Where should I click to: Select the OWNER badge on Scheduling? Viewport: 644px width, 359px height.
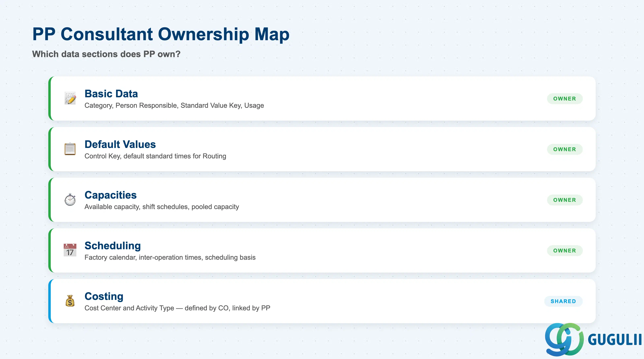tap(565, 251)
